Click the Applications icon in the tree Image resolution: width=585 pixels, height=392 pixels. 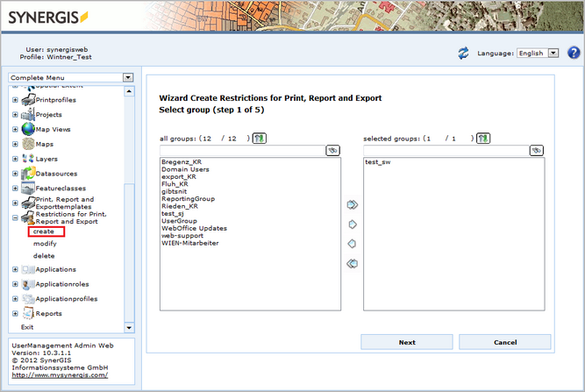(x=28, y=269)
